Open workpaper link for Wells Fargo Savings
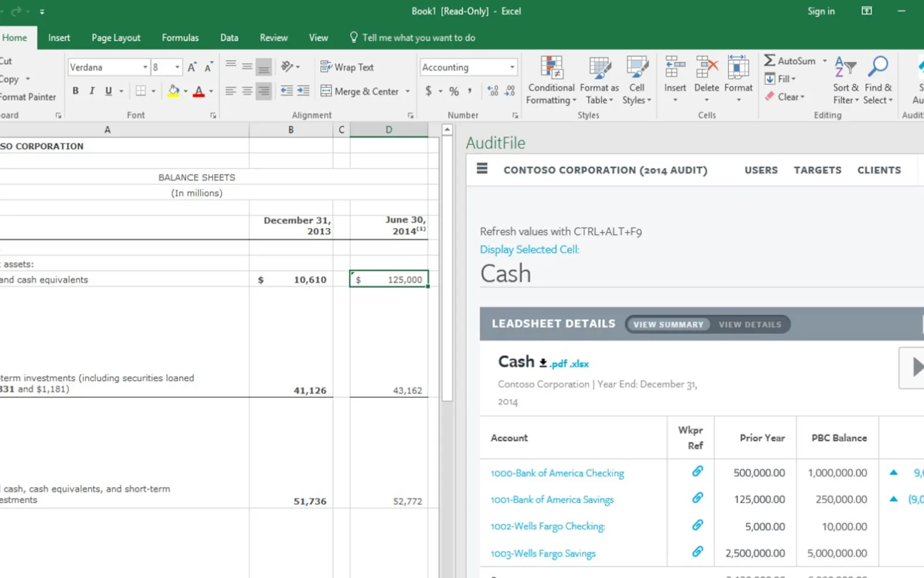Image resolution: width=924 pixels, height=578 pixels. (698, 552)
